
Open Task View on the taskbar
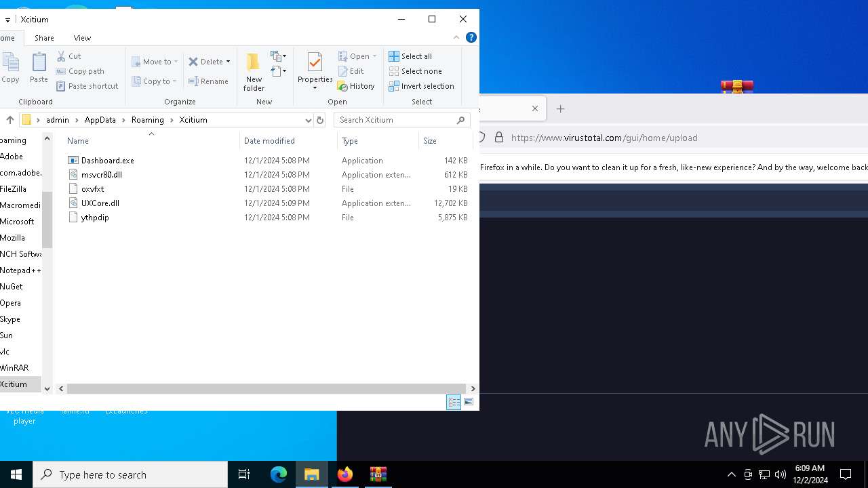(x=244, y=474)
